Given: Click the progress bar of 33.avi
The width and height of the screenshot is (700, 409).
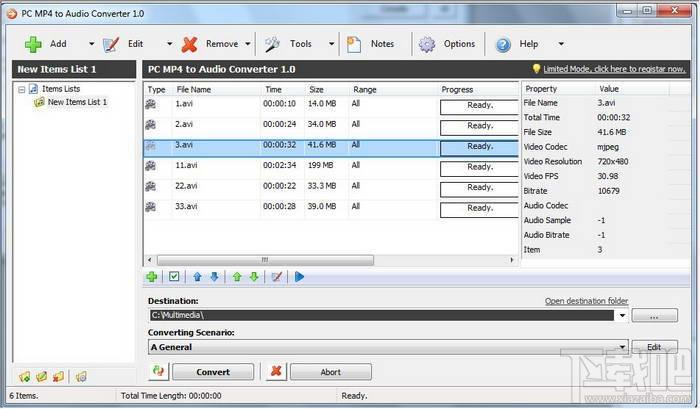Looking at the screenshot, I should click(479, 210).
